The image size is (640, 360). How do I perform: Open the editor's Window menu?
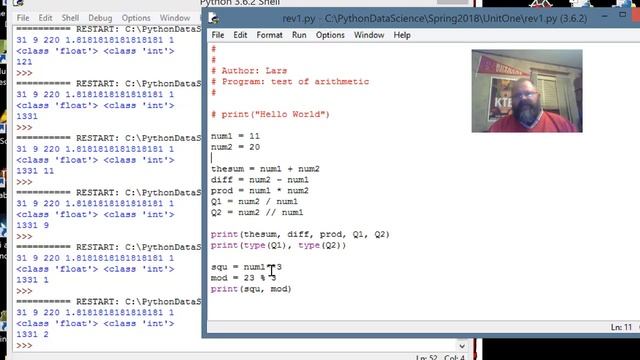[369, 35]
